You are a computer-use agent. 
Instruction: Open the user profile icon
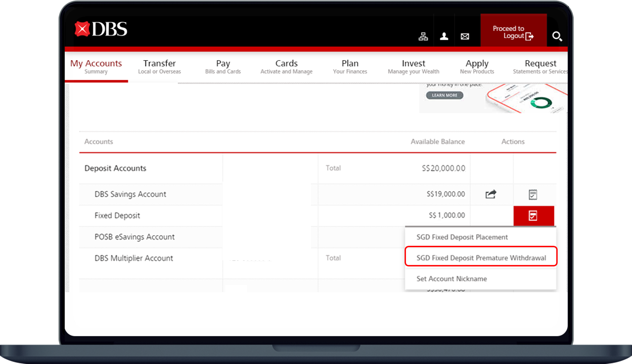444,36
